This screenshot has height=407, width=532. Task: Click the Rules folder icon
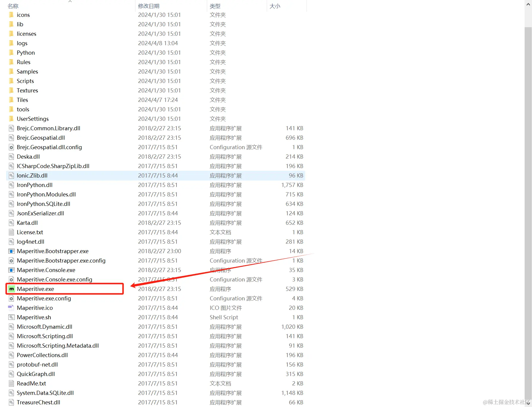11,62
